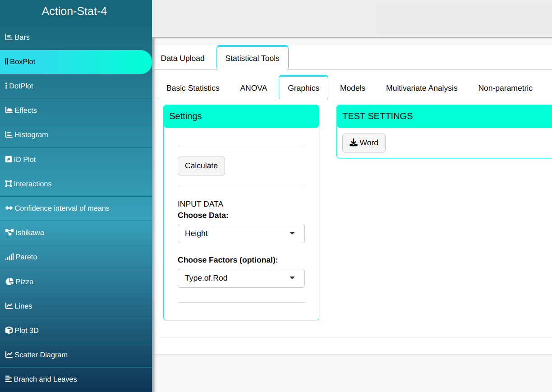Expand the Choose Factors dropdown Type.of.Rod
This screenshot has height=392, width=552.
tap(241, 278)
